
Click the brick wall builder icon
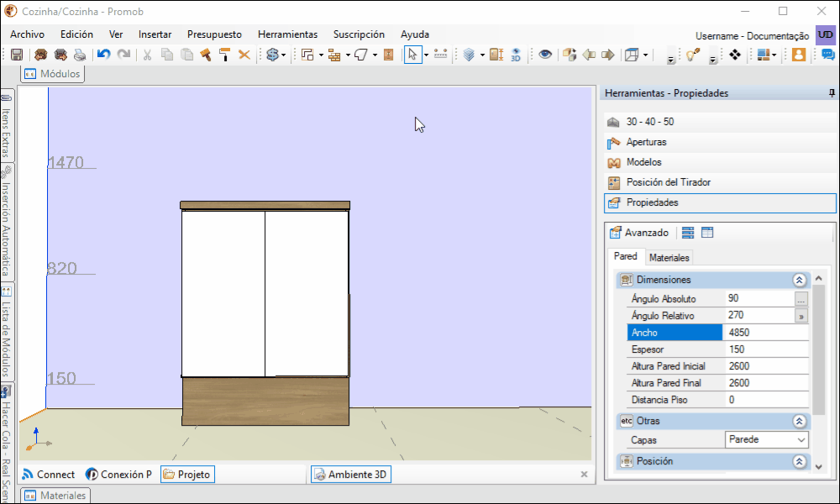coord(335,55)
